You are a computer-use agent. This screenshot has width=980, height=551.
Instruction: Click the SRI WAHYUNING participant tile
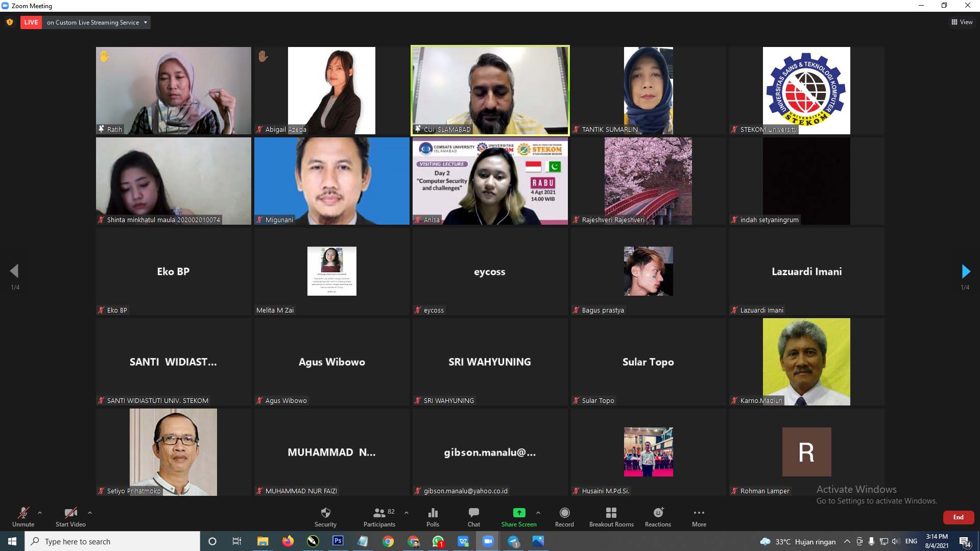(490, 362)
